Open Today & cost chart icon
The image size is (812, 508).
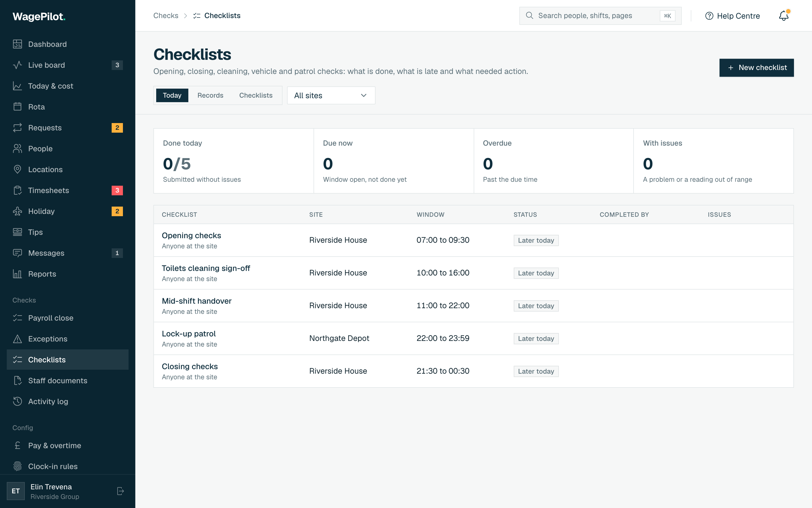click(17, 86)
